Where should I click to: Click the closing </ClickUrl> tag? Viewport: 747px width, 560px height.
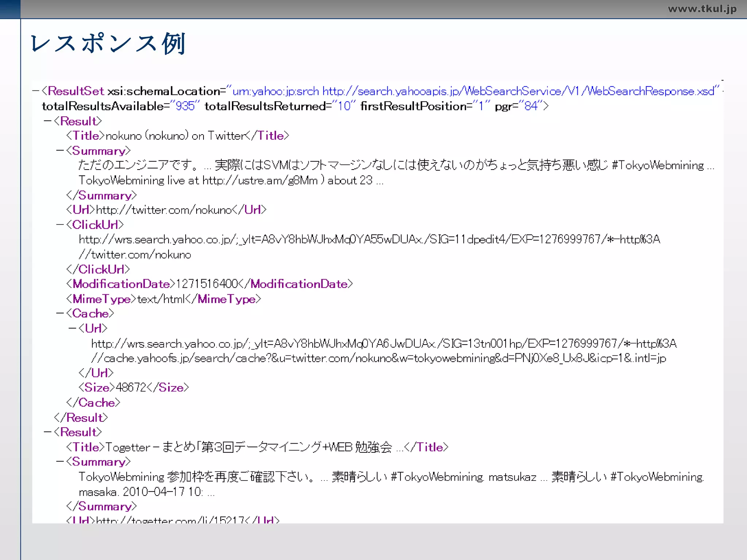point(98,269)
